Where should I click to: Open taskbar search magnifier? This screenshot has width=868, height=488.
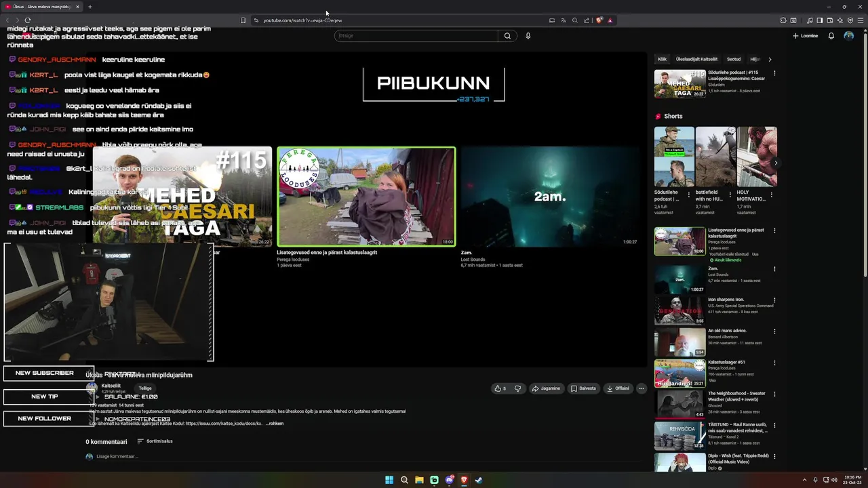click(x=404, y=480)
